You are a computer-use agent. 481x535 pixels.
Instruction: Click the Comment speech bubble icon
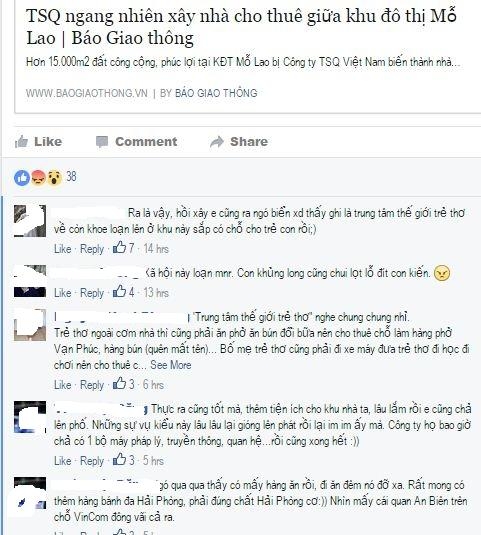click(102, 142)
